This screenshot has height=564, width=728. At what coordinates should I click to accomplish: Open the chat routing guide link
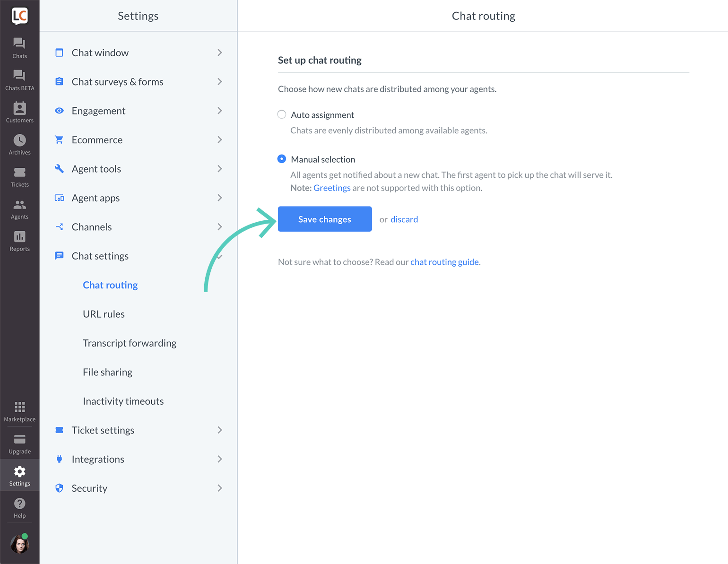[444, 262]
